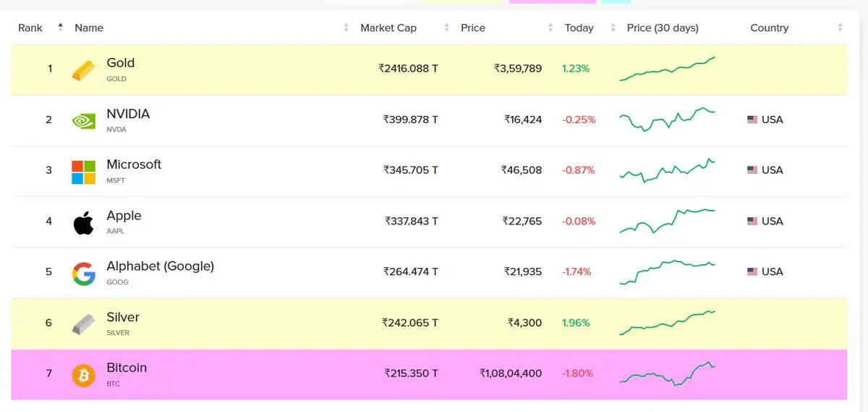Sort by Market Cap column header
Viewport: 868px width, 412px height.
[x=388, y=28]
